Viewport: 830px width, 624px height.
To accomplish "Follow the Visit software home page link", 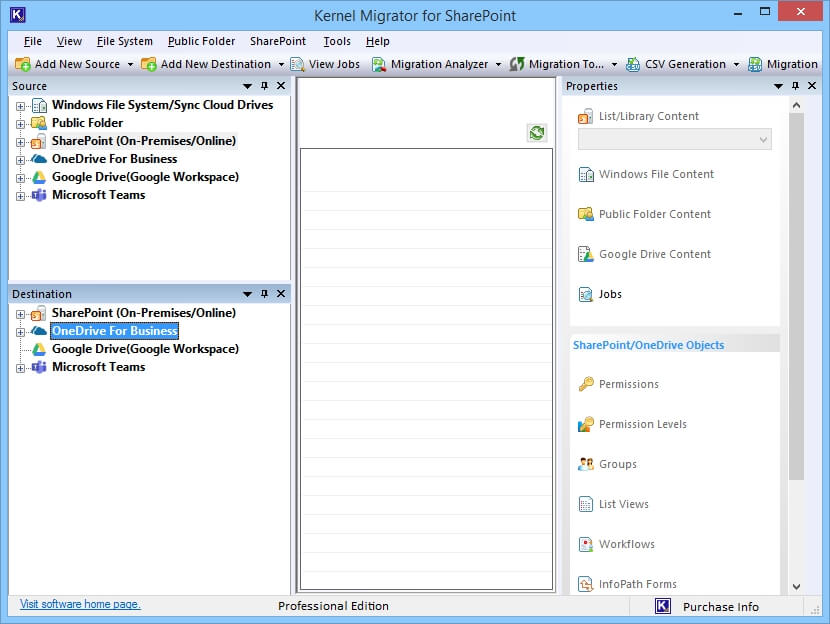I will tap(80, 604).
